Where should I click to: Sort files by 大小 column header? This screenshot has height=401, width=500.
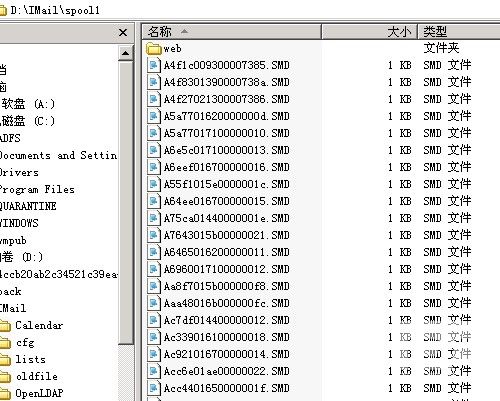pyautogui.click(x=369, y=32)
